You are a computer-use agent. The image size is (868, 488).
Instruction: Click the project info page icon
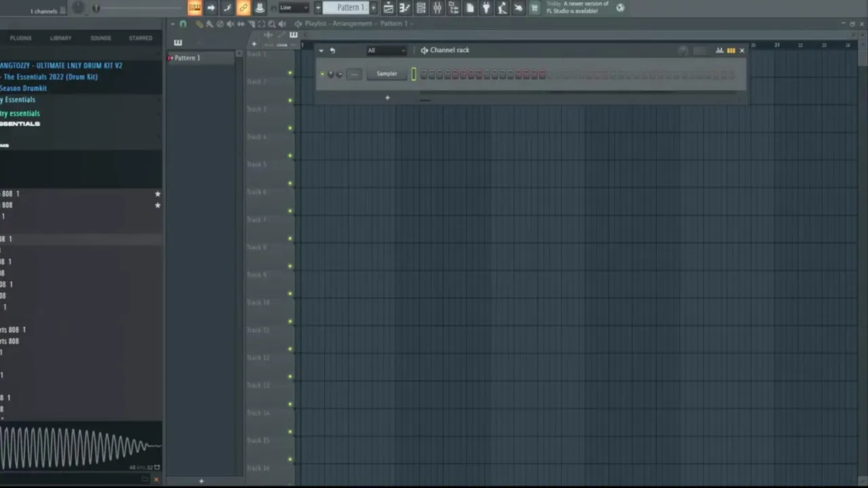470,7
